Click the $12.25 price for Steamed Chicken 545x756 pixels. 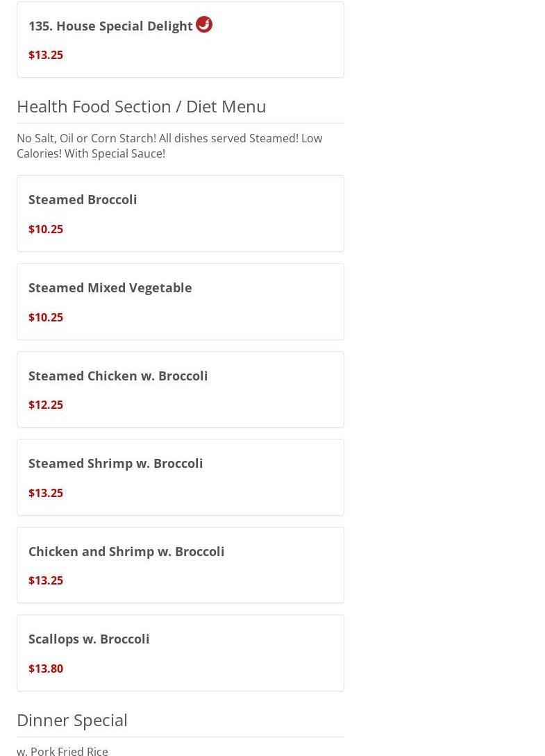pyautogui.click(x=46, y=405)
